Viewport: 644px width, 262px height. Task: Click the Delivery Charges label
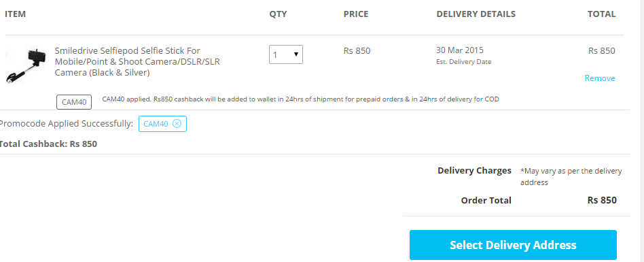point(474,170)
